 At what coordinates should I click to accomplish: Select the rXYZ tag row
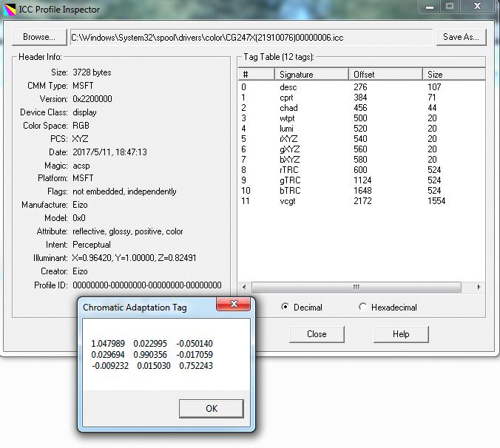(x=362, y=139)
